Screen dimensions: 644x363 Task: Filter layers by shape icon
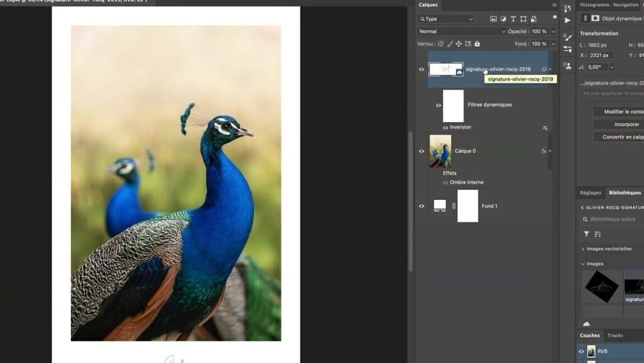(523, 19)
